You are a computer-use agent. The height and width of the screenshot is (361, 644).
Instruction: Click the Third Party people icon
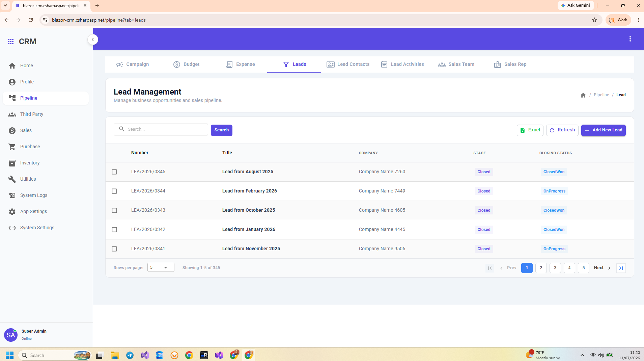pos(12,114)
